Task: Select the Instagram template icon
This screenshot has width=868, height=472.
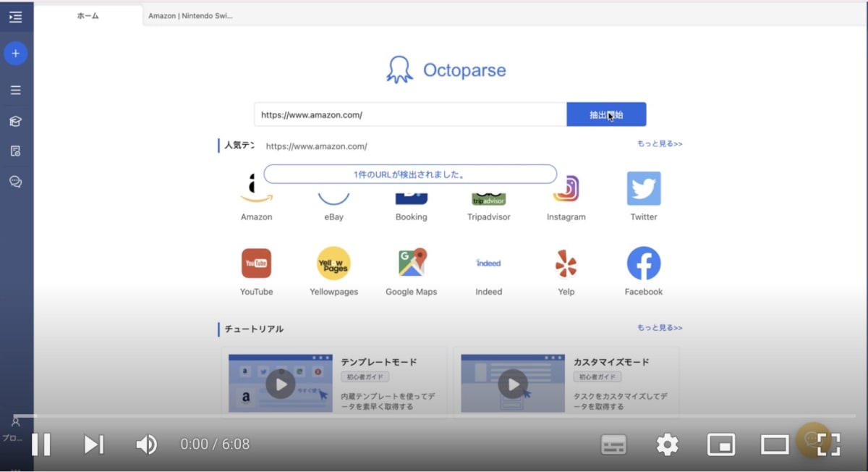Action: click(x=566, y=188)
